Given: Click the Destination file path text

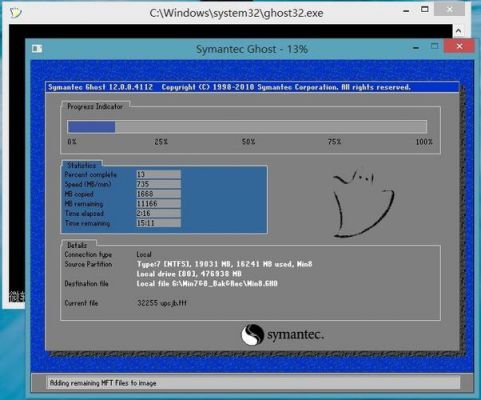Looking at the screenshot, I should click(x=207, y=284).
